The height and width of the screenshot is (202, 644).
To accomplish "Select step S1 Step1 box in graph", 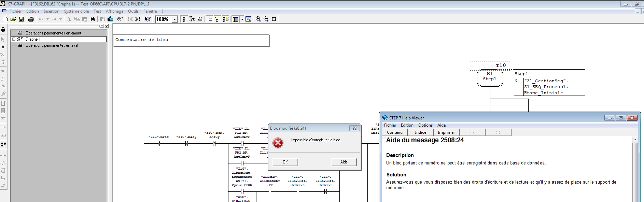I will [490, 78].
